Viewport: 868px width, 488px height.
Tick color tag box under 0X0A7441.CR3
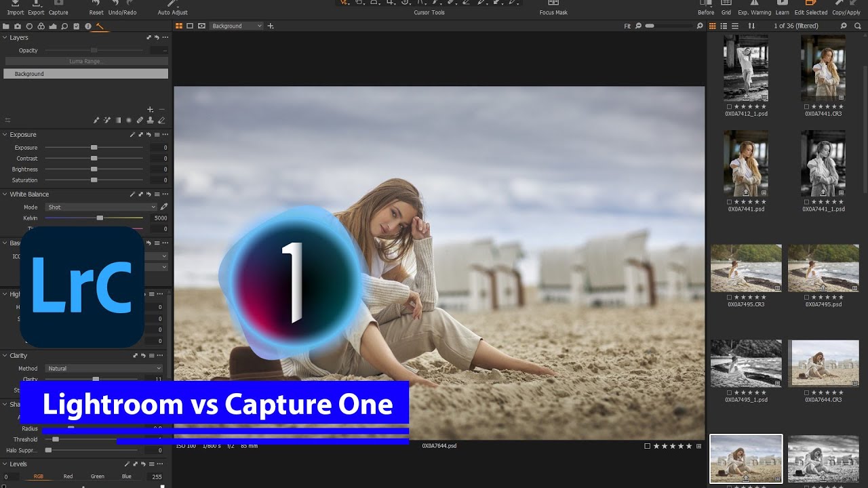point(806,106)
